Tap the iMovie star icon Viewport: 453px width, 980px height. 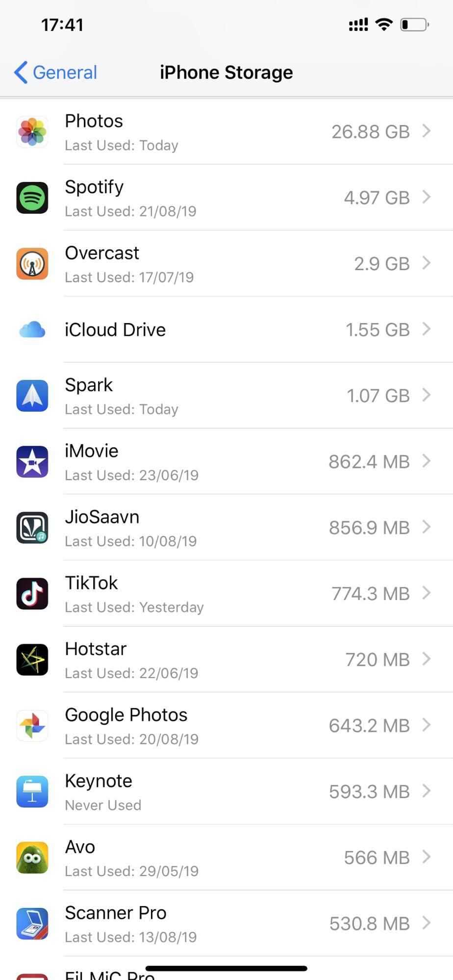click(x=32, y=461)
